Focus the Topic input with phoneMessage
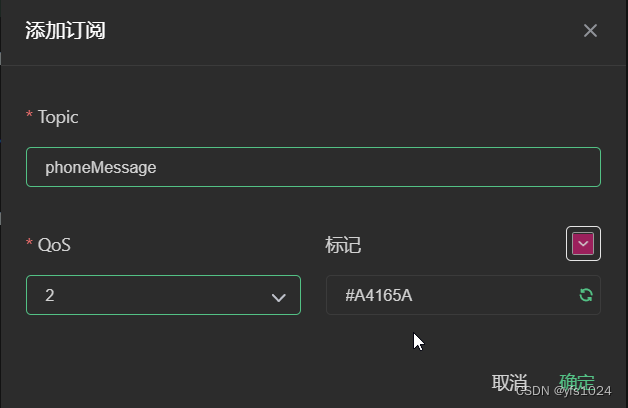Image resolution: width=628 pixels, height=408 pixels. tap(313, 167)
